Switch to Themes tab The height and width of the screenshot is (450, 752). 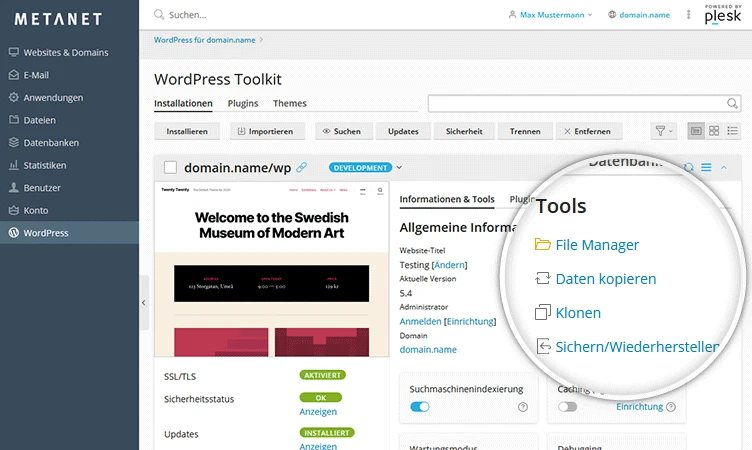[290, 103]
